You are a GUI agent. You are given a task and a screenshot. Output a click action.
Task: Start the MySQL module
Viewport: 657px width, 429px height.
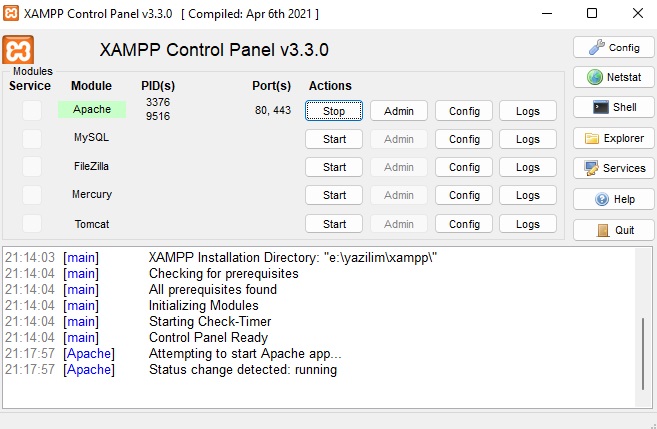[334, 139]
